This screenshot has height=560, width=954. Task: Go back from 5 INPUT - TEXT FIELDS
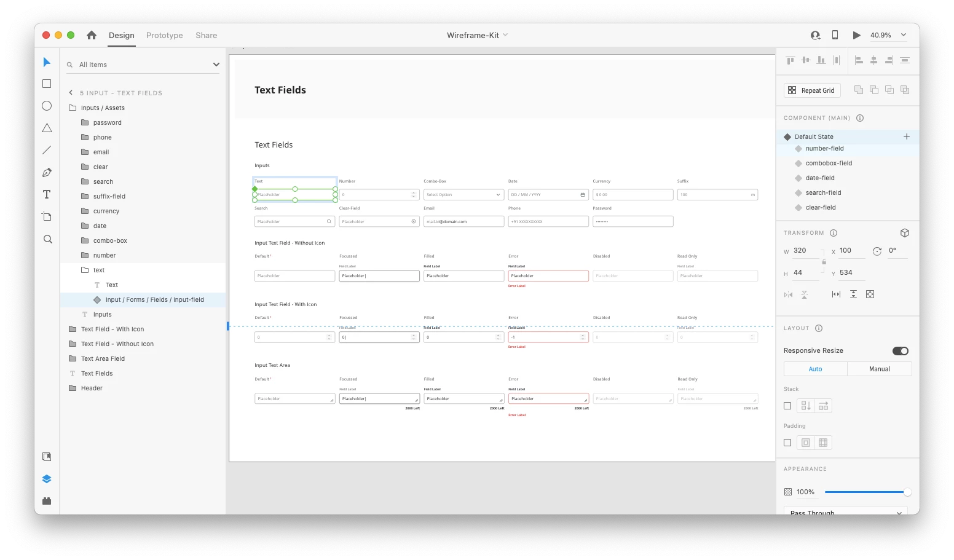pos(71,93)
